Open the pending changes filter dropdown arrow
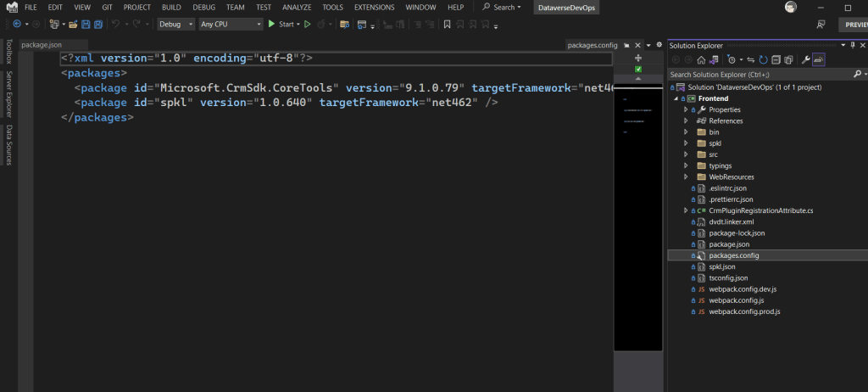This screenshot has height=392, width=868. tap(741, 60)
